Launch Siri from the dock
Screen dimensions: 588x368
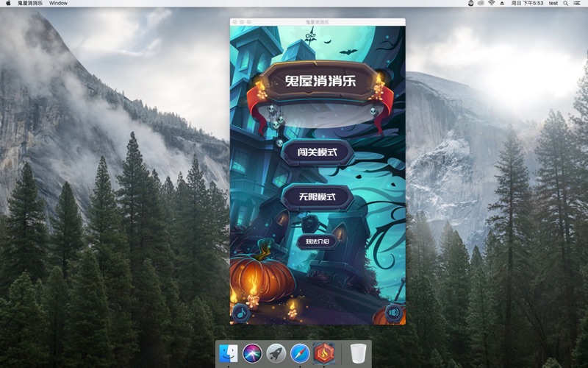click(x=252, y=353)
